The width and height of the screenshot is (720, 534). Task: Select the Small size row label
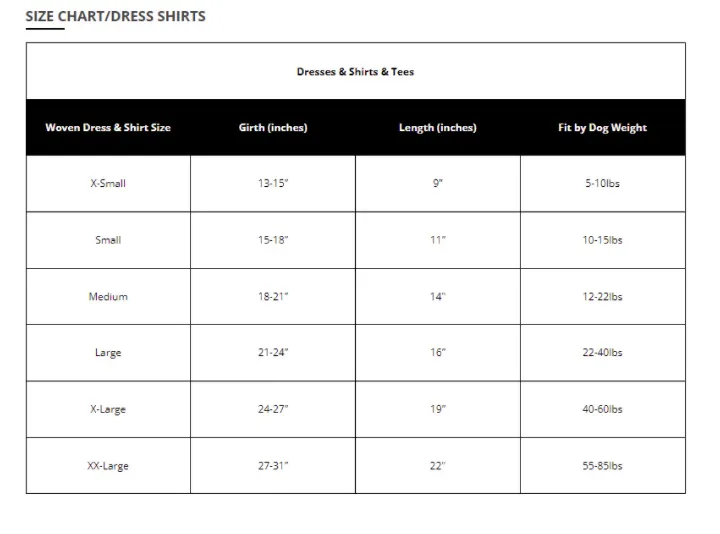(108, 240)
